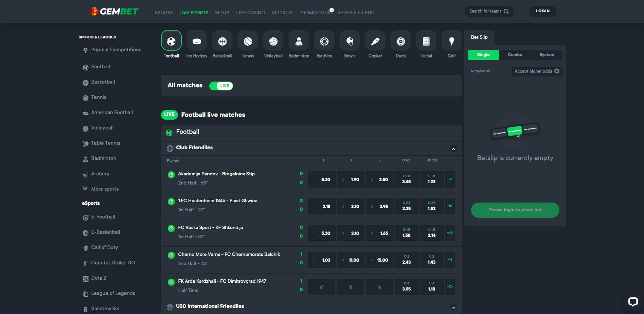This screenshot has height=314, width=644.
Task: Toggle the LIVE matches switch
Action: tap(221, 86)
